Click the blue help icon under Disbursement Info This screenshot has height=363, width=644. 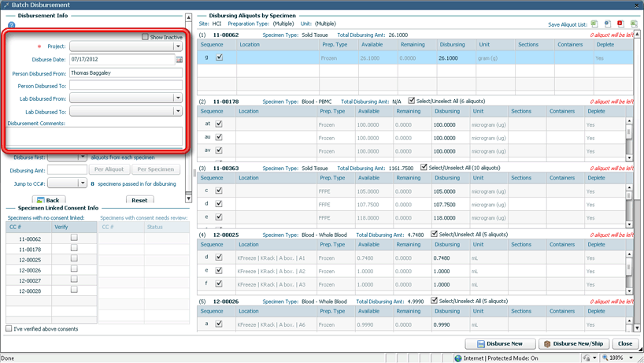(x=11, y=25)
